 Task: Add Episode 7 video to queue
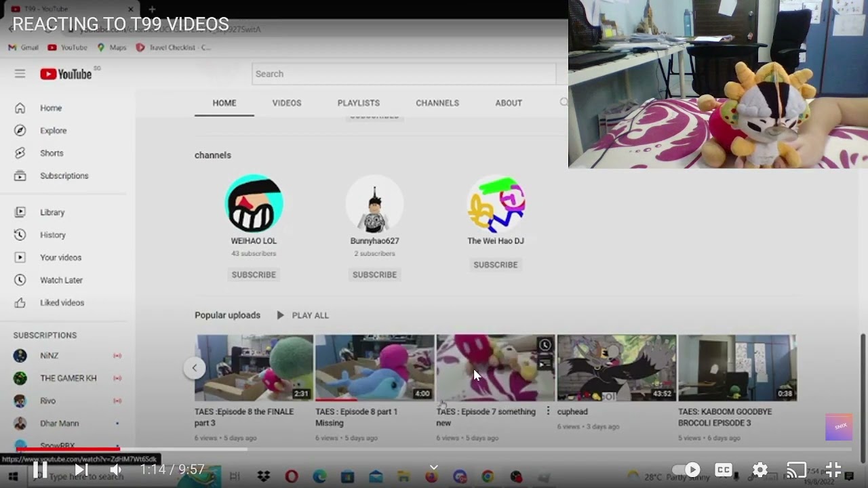(x=545, y=363)
